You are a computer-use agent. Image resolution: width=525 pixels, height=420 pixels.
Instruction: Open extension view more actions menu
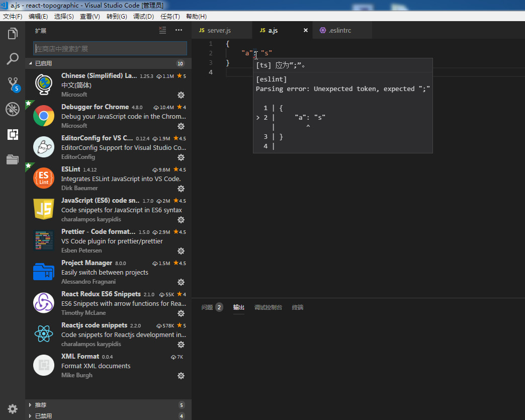click(179, 31)
